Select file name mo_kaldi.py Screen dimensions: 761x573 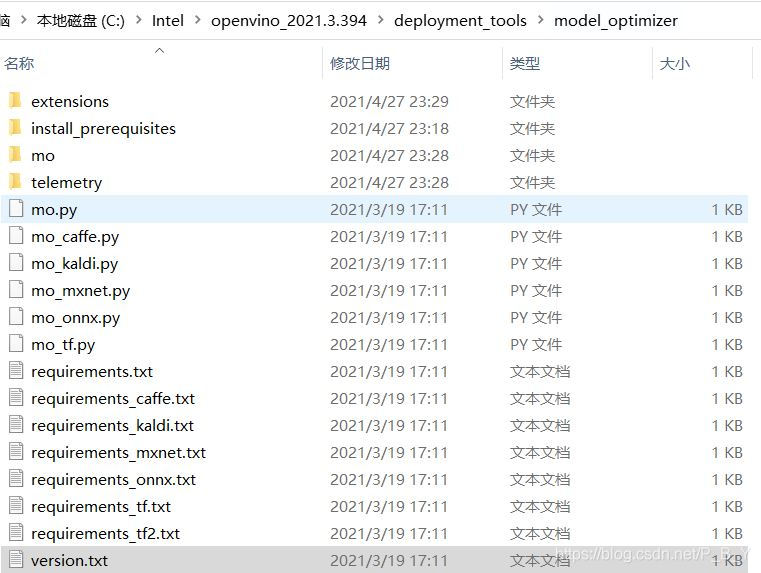pyautogui.click(x=74, y=264)
